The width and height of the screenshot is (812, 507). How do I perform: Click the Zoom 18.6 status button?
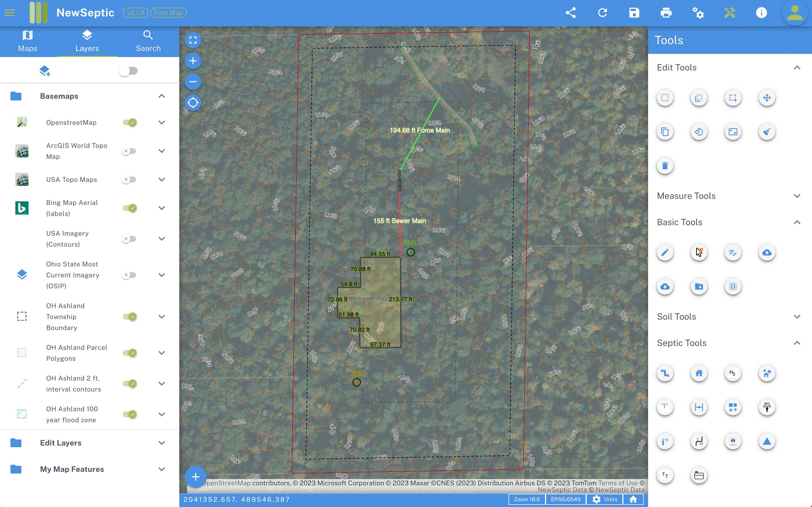click(x=527, y=499)
